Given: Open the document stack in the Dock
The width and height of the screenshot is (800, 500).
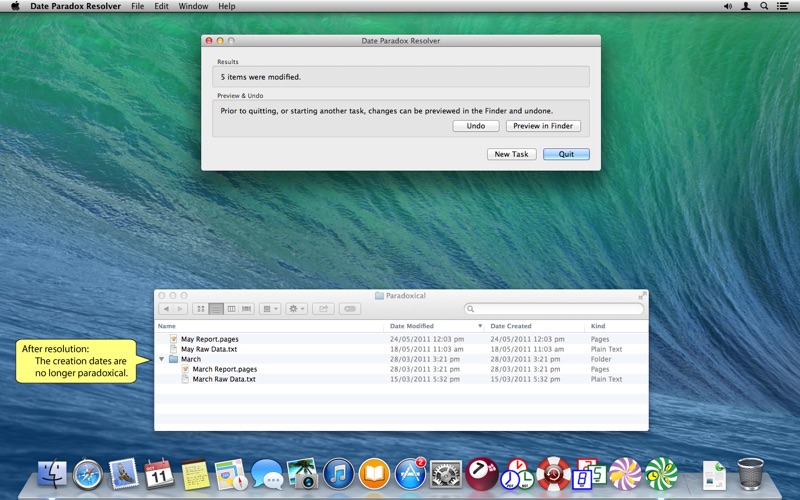Looking at the screenshot, I should point(714,475).
